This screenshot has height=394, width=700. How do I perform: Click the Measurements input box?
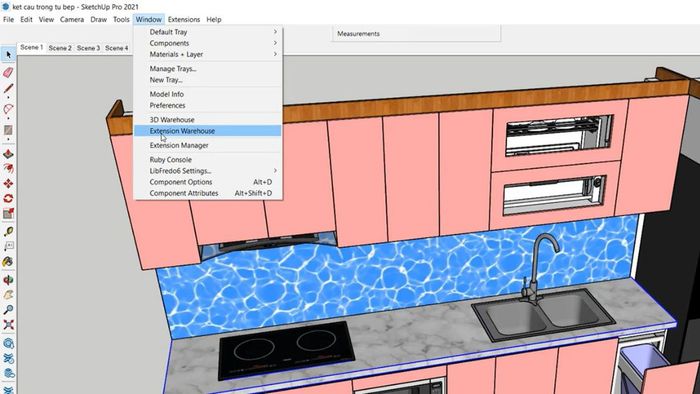416,33
